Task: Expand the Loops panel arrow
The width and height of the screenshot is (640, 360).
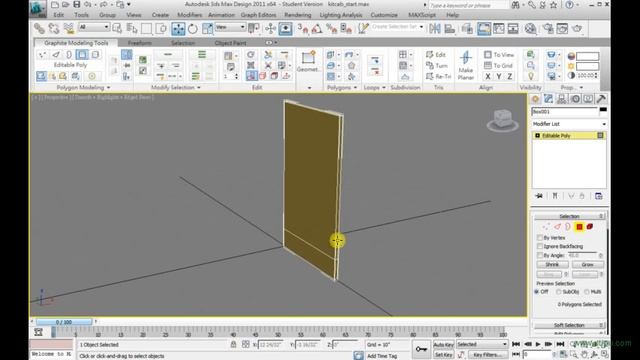Action: pyautogui.click(x=384, y=88)
